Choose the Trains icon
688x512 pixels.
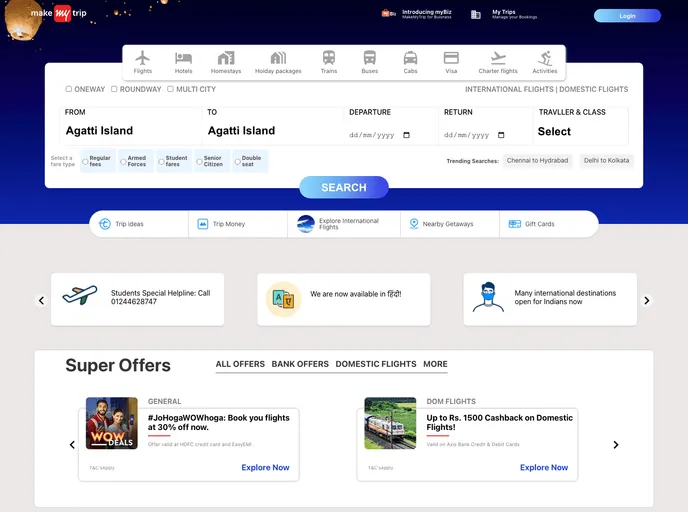(x=329, y=58)
